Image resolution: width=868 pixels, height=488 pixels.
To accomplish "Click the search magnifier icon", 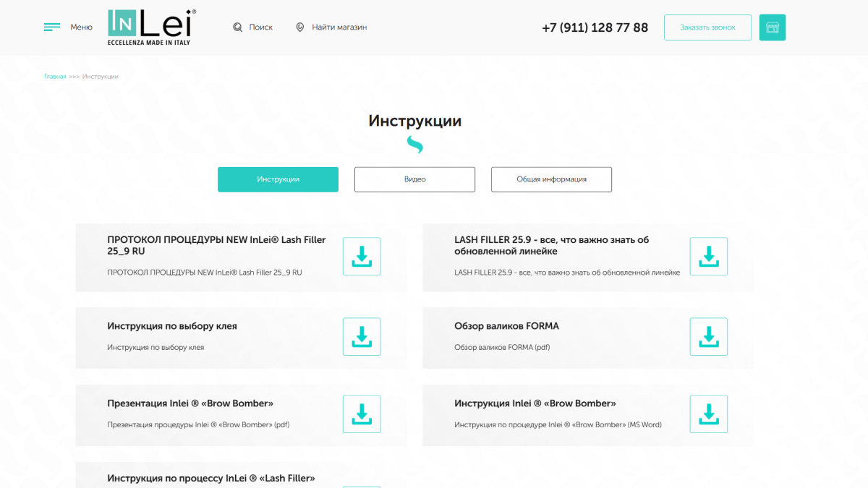I will 238,27.
